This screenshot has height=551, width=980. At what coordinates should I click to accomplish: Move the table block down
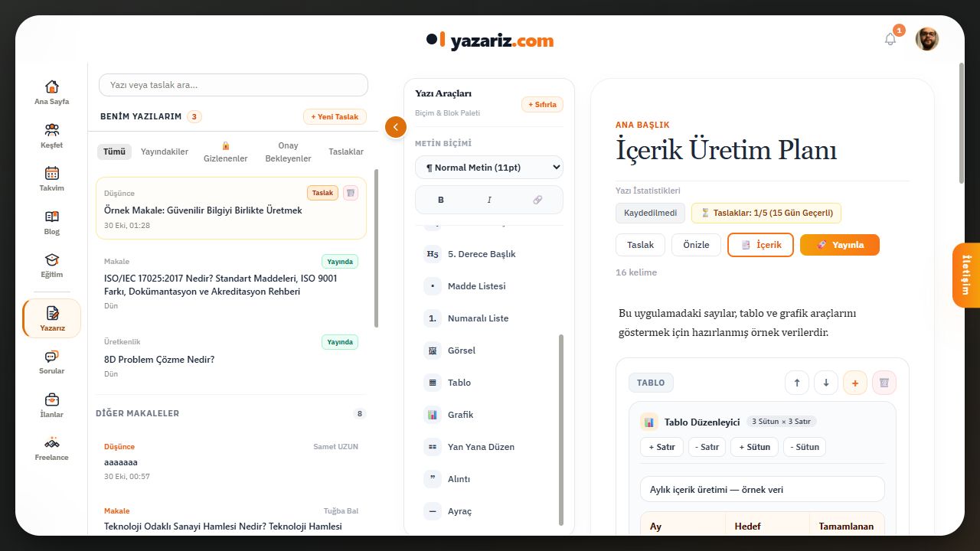[x=826, y=383]
